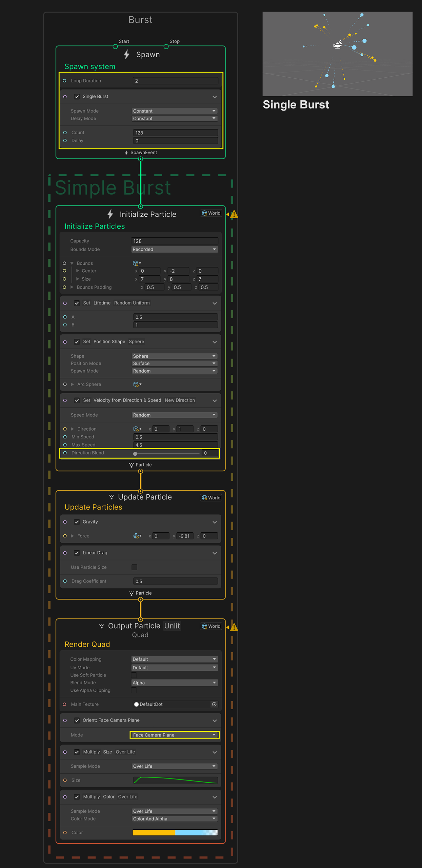This screenshot has width=422, height=868.
Task: Collapse the Linear Drag block chevron
Action: (x=215, y=553)
